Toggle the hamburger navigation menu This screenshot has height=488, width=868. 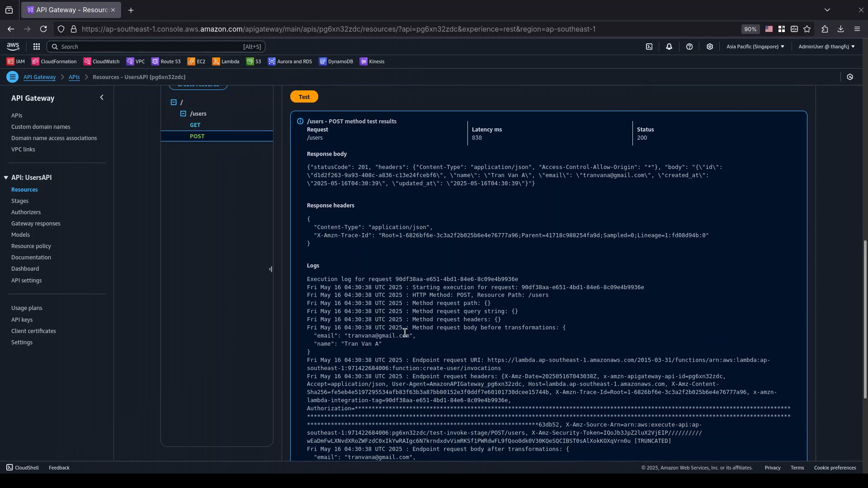(13, 77)
